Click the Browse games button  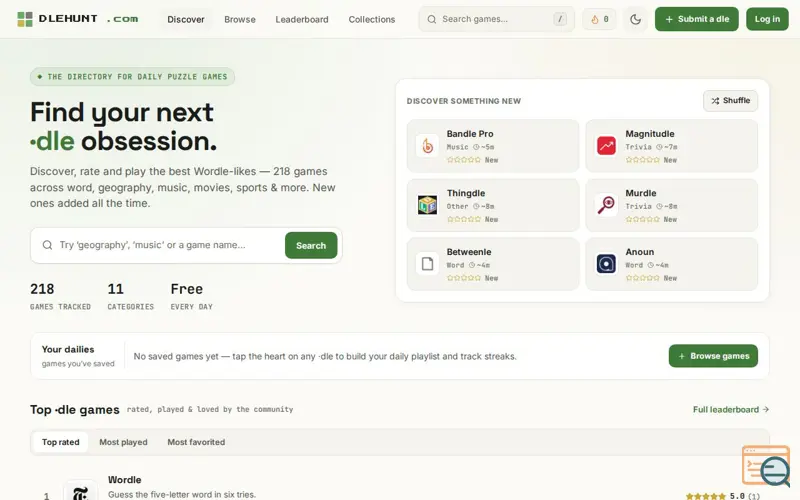pyautogui.click(x=713, y=356)
